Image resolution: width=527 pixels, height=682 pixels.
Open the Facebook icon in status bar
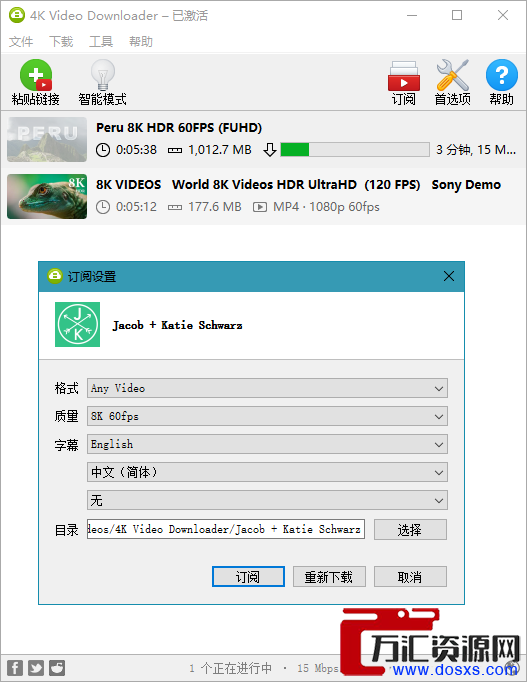[15, 668]
